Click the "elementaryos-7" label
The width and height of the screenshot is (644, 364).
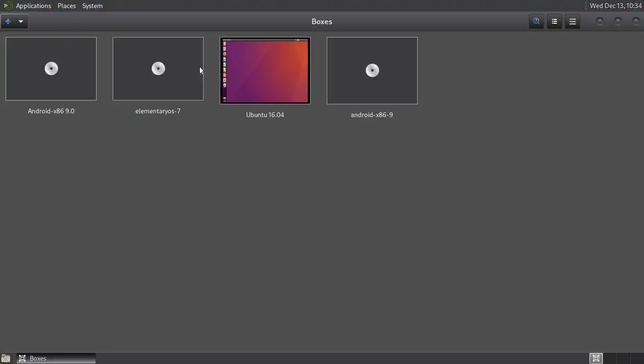click(158, 111)
